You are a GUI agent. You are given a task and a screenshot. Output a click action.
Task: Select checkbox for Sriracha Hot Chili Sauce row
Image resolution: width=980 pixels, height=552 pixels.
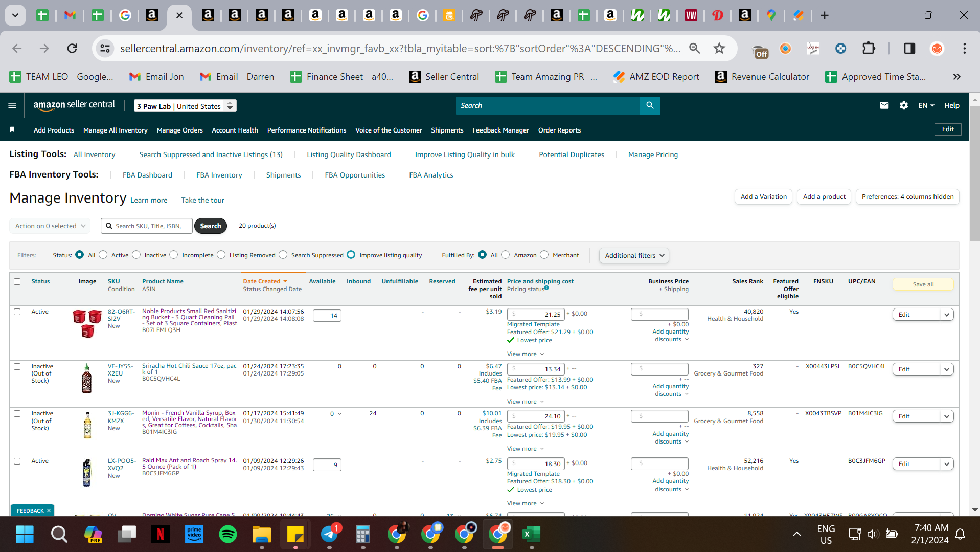17,366
